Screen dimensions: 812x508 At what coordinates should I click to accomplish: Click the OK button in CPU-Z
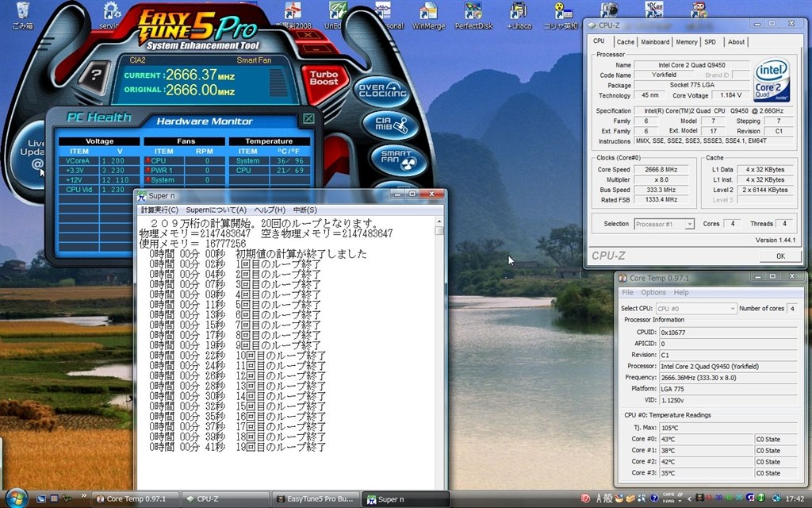[x=780, y=256]
